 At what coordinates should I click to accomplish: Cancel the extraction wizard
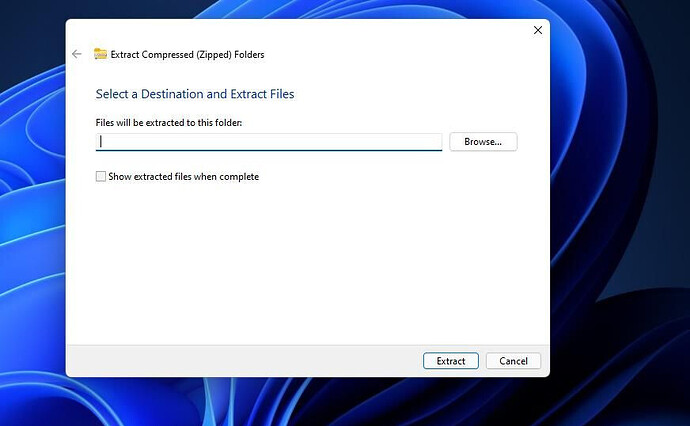[513, 361]
